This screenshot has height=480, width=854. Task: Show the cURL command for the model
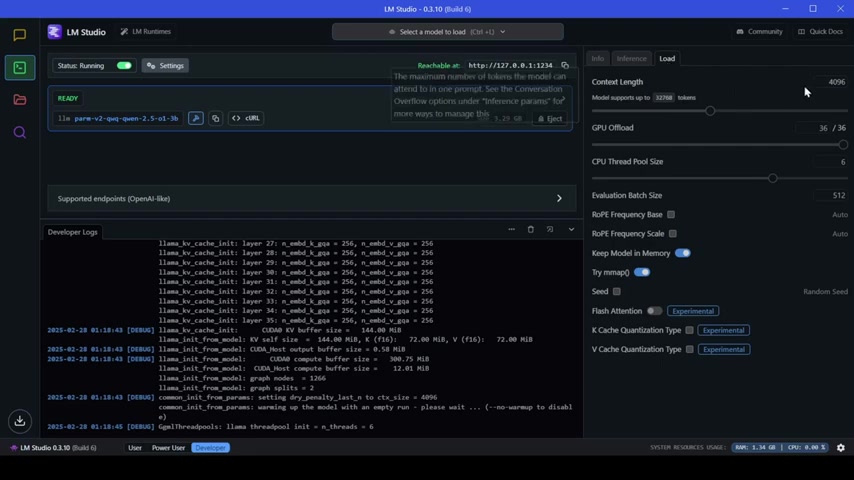(x=246, y=118)
